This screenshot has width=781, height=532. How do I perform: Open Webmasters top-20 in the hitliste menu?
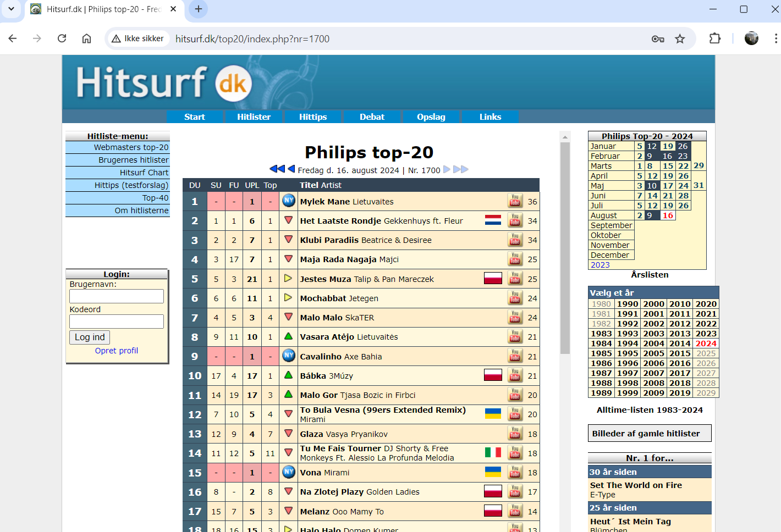(x=131, y=147)
